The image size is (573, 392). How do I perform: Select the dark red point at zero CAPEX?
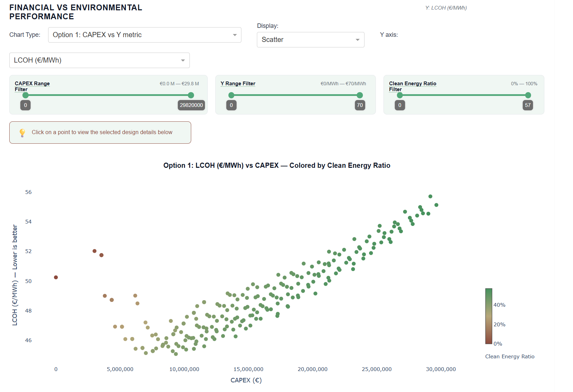[56, 277]
